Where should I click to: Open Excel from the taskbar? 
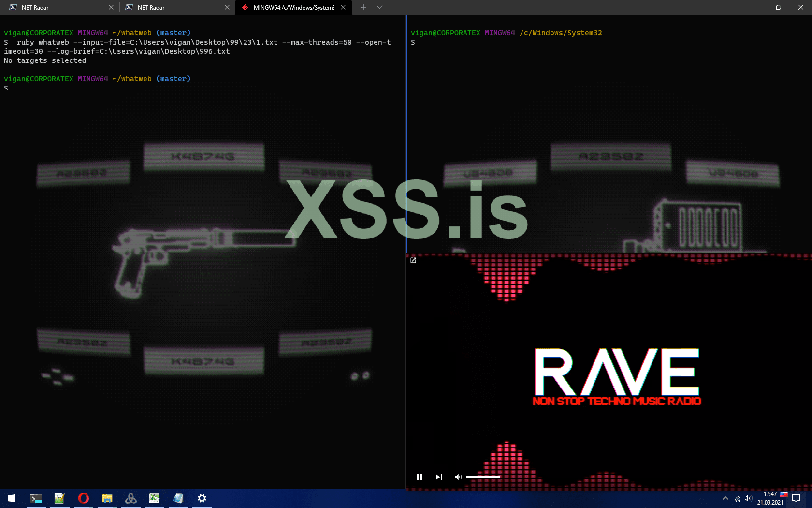154,498
